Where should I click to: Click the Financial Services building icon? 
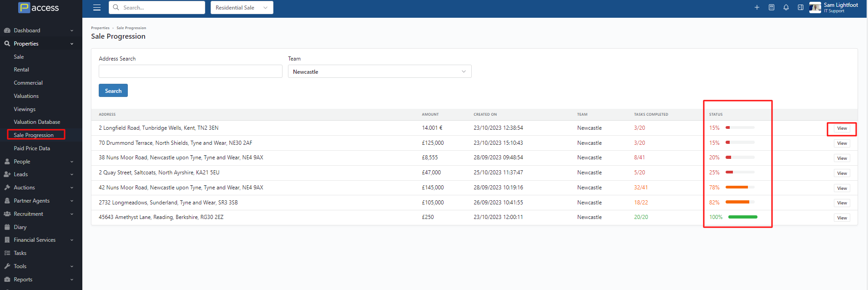[x=7, y=240]
